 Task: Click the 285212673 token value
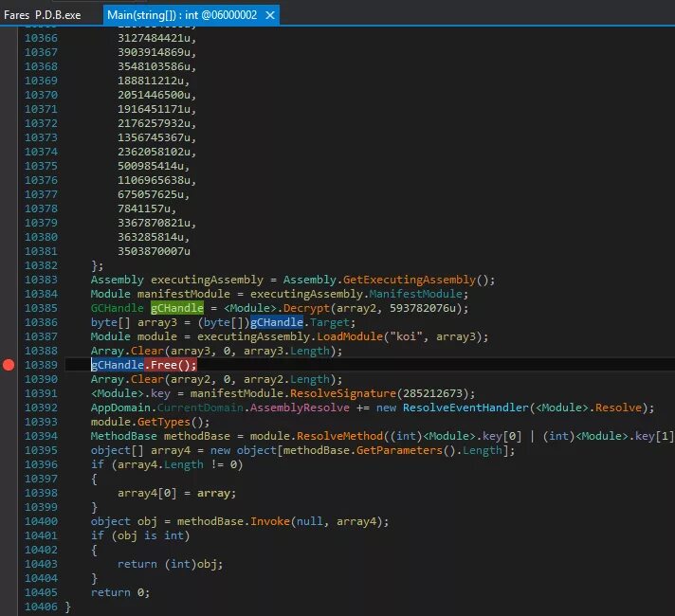point(432,393)
